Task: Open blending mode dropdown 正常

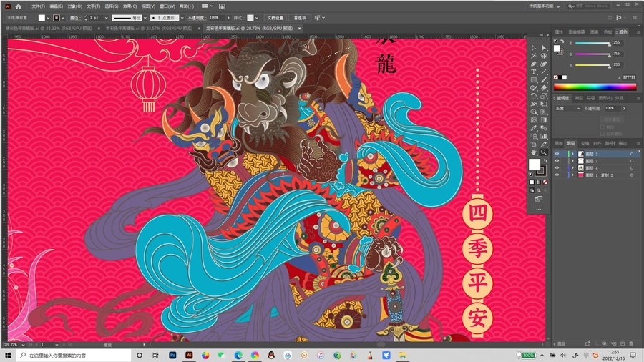Action: [x=567, y=108]
